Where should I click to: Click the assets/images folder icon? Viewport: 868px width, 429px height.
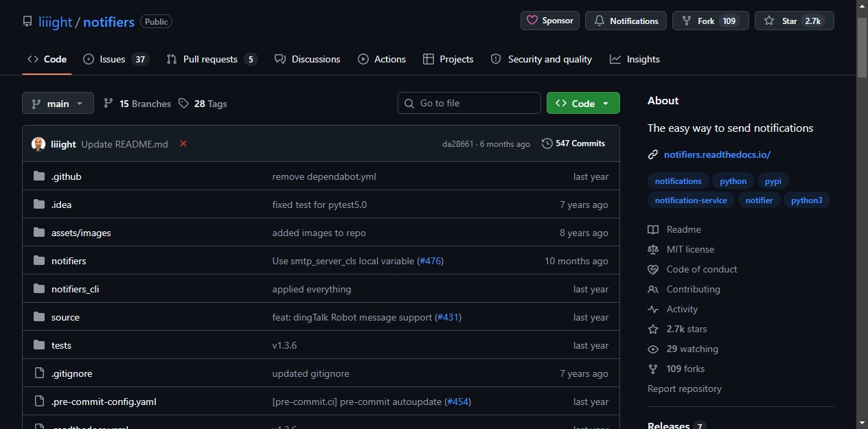coord(39,233)
